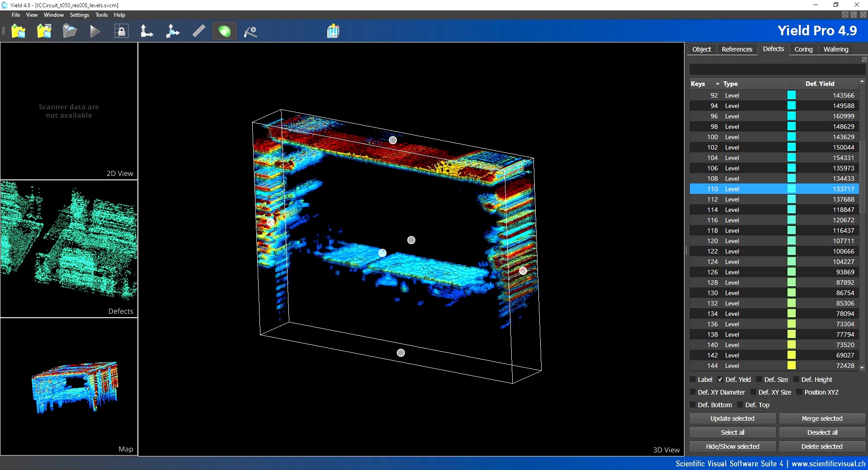The width and height of the screenshot is (868, 470).
Task: Click the color swatch for key 144
Action: [x=792, y=366]
